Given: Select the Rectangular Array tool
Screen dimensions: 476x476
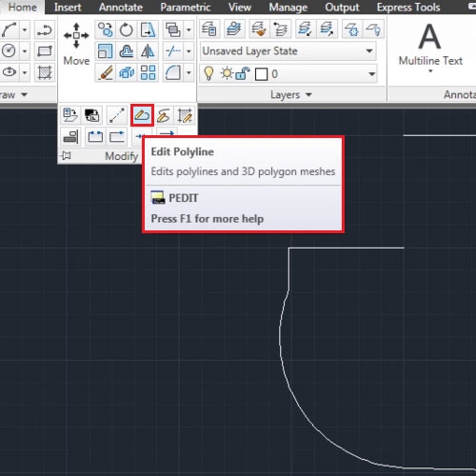Looking at the screenshot, I should pos(148,72).
